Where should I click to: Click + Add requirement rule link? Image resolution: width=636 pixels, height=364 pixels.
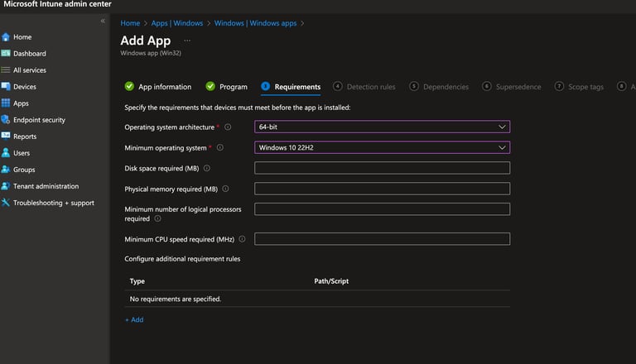coord(134,320)
